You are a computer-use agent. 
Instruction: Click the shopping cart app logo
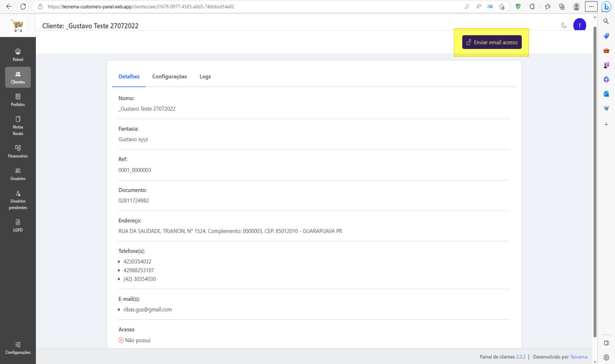pos(18,26)
